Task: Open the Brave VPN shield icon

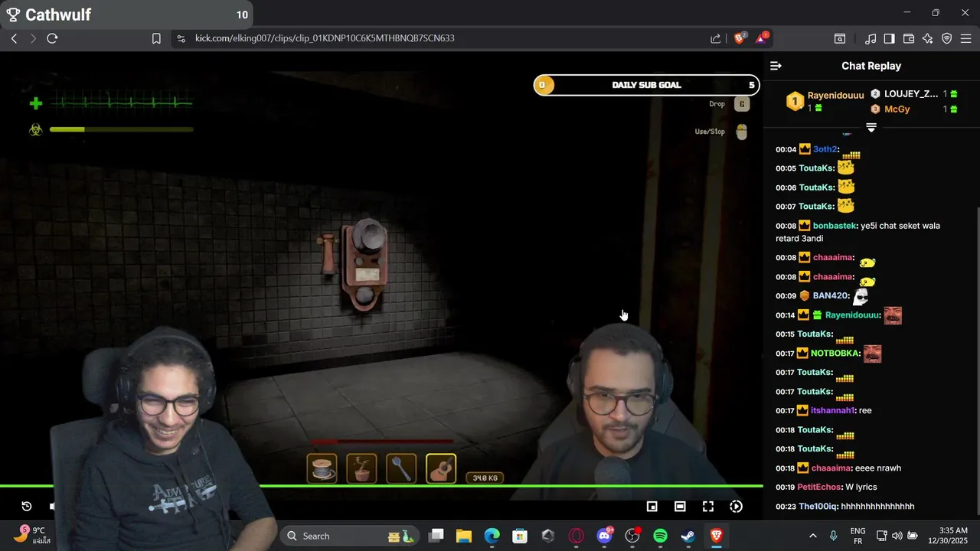Action: (x=947, y=38)
